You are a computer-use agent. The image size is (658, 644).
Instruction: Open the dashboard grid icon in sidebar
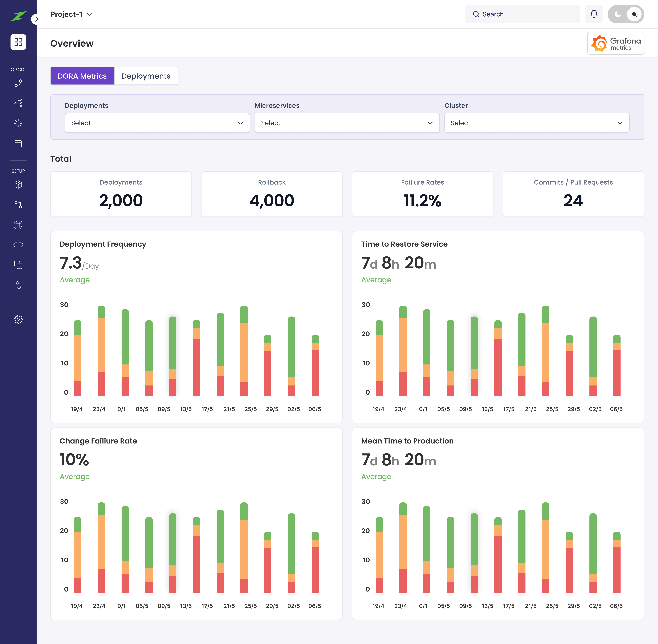18,42
